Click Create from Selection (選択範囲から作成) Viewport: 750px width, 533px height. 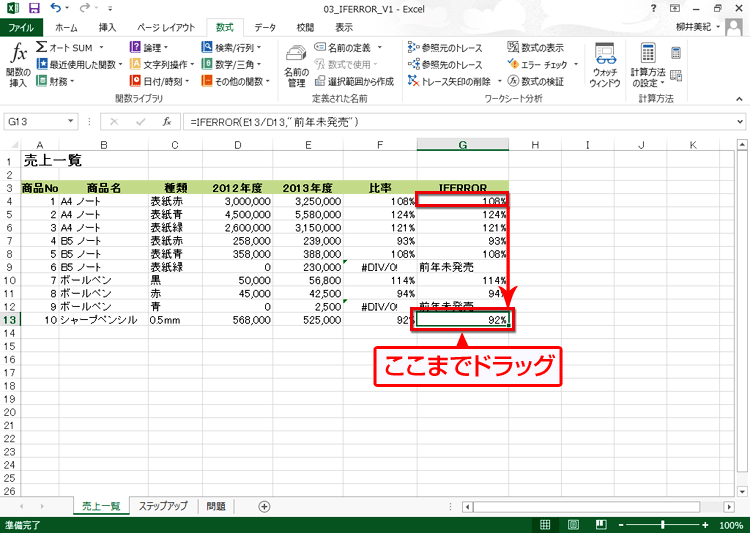(354, 81)
